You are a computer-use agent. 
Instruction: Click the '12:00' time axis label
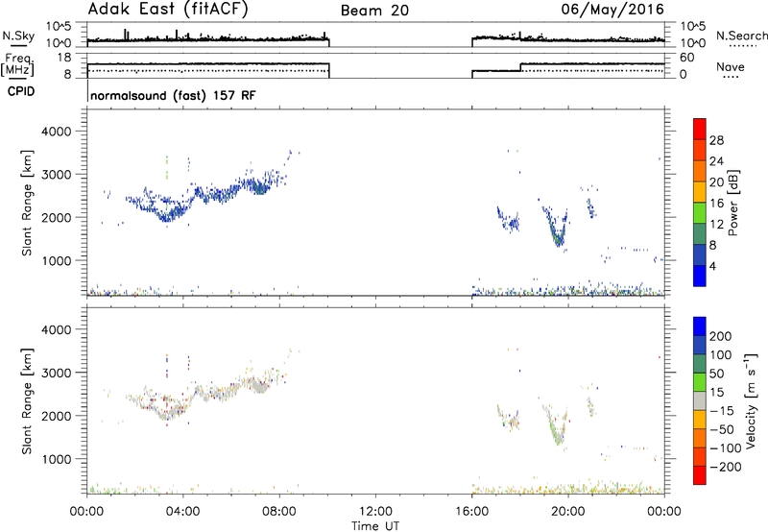point(375,512)
